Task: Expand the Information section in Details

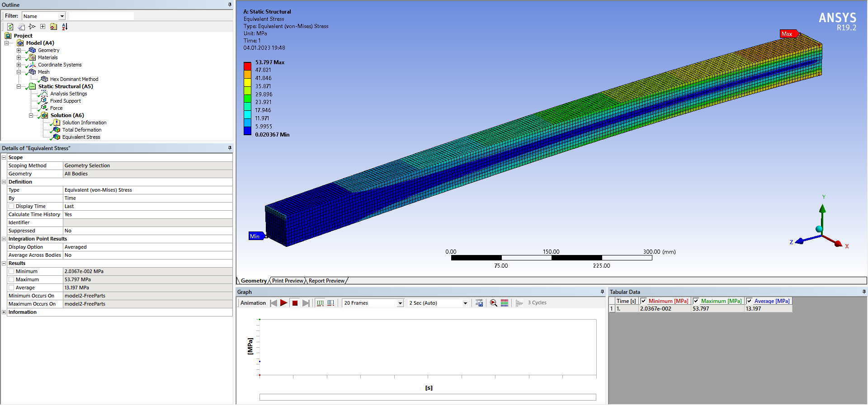Action: pyautogui.click(x=4, y=312)
